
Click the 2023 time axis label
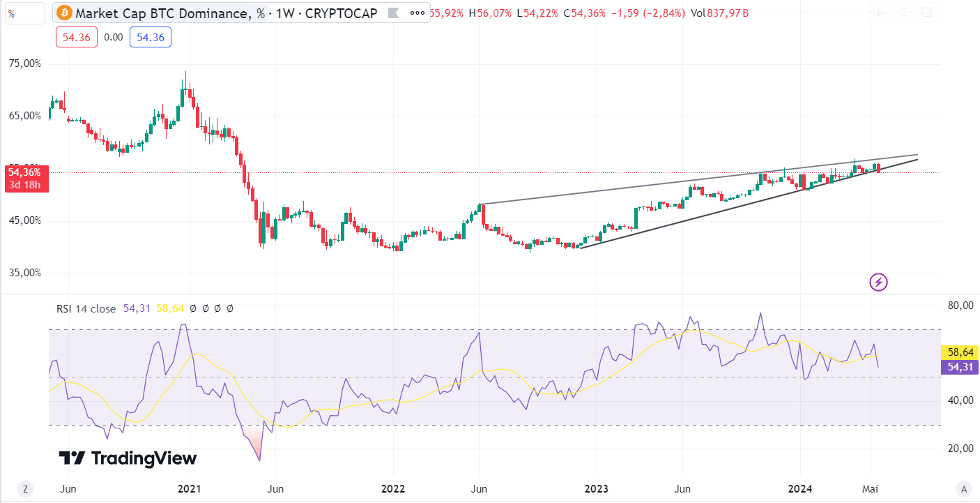click(x=597, y=488)
